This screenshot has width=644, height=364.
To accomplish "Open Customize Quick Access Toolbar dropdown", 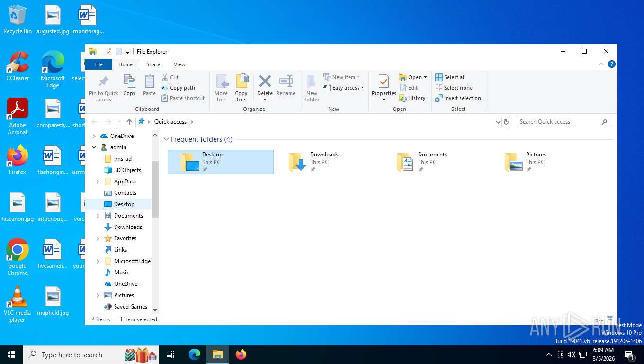I will [x=127, y=52].
